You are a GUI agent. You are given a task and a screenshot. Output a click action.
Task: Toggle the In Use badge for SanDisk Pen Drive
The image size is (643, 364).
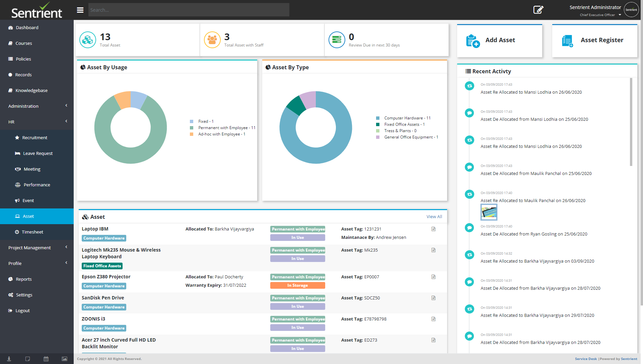(x=297, y=306)
